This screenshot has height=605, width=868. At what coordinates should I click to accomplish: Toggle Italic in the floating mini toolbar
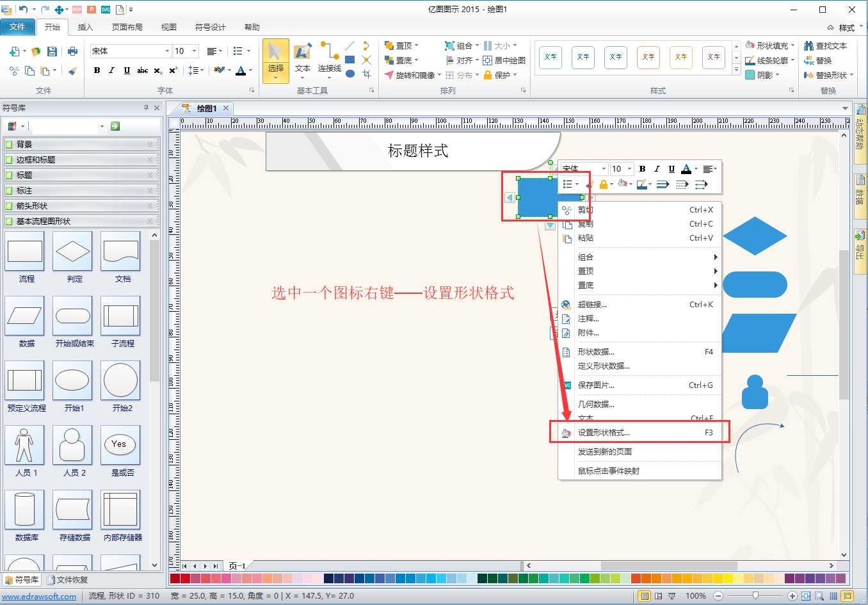click(x=657, y=169)
